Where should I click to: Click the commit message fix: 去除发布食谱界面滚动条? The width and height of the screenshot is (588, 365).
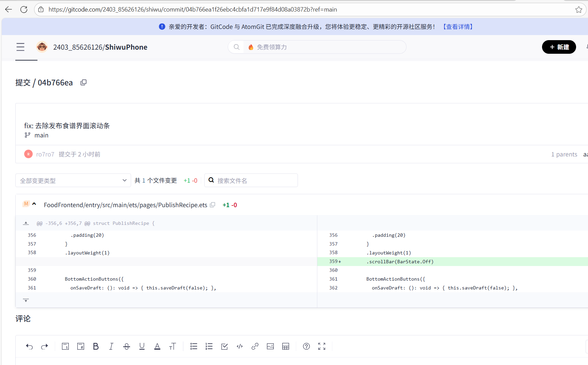click(x=67, y=126)
